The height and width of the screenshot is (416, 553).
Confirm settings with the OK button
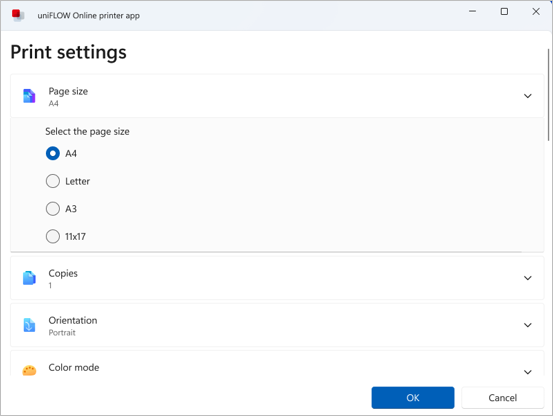point(413,398)
